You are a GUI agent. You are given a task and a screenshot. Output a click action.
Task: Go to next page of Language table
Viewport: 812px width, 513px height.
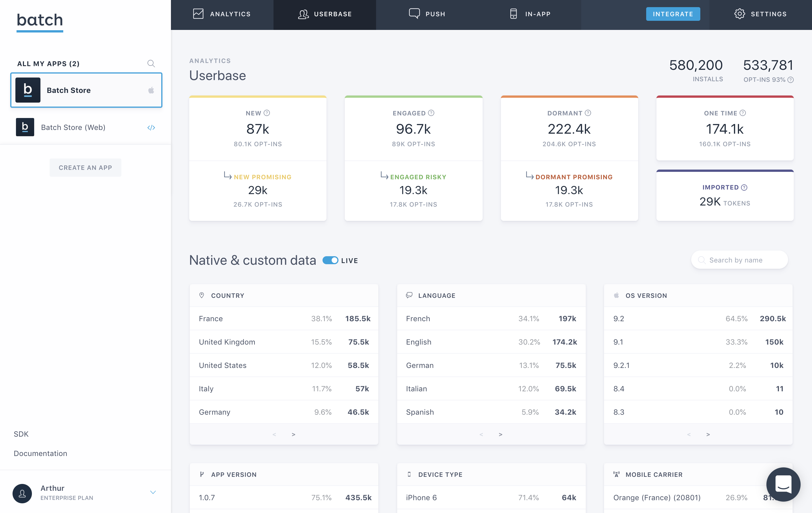coord(500,434)
